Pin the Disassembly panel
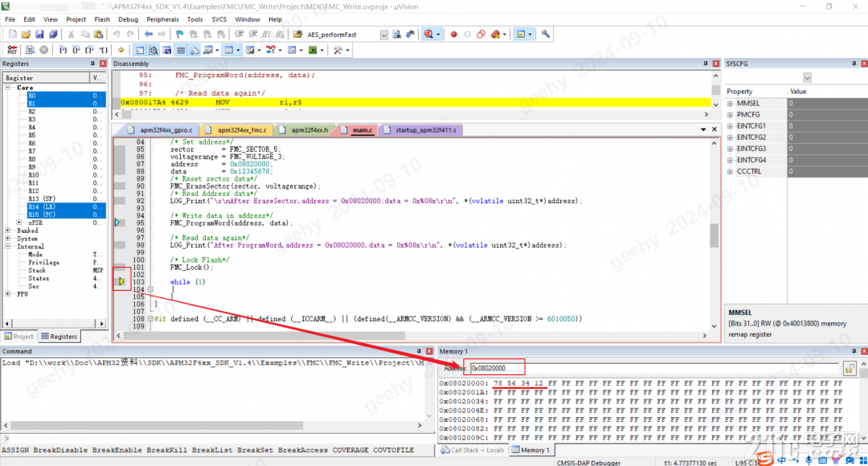The height and width of the screenshot is (466, 868). point(706,63)
